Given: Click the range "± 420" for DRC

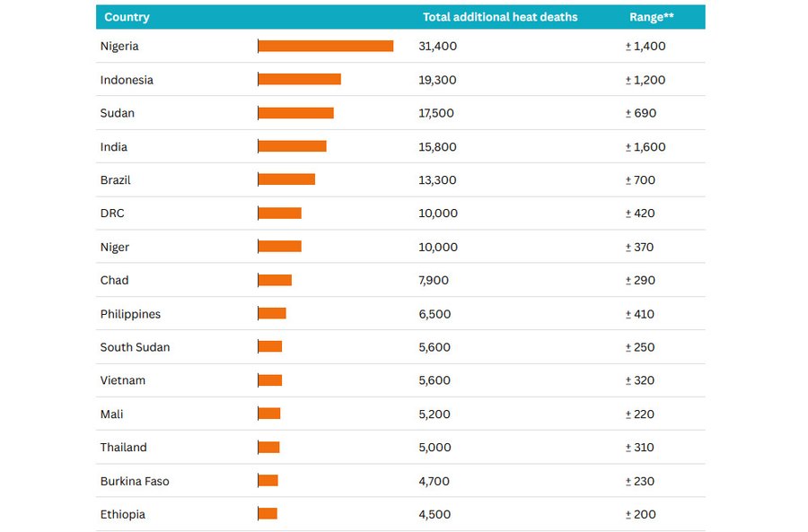Looking at the screenshot, I should tap(640, 214).
